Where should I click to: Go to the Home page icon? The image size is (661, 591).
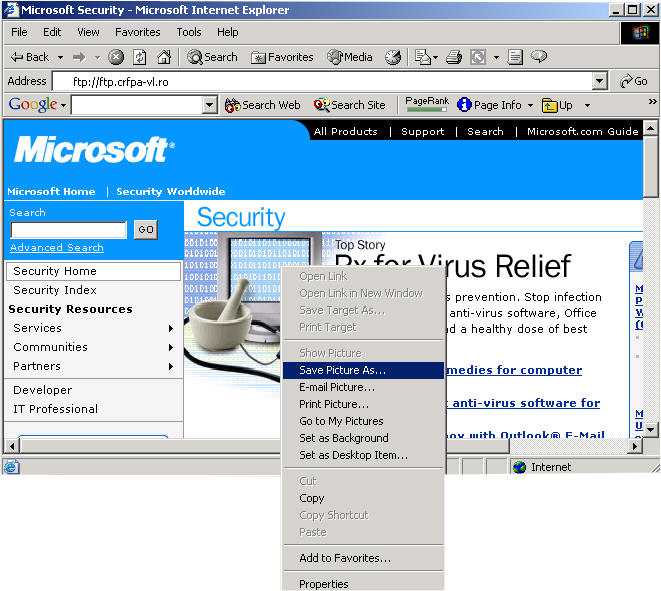163,58
